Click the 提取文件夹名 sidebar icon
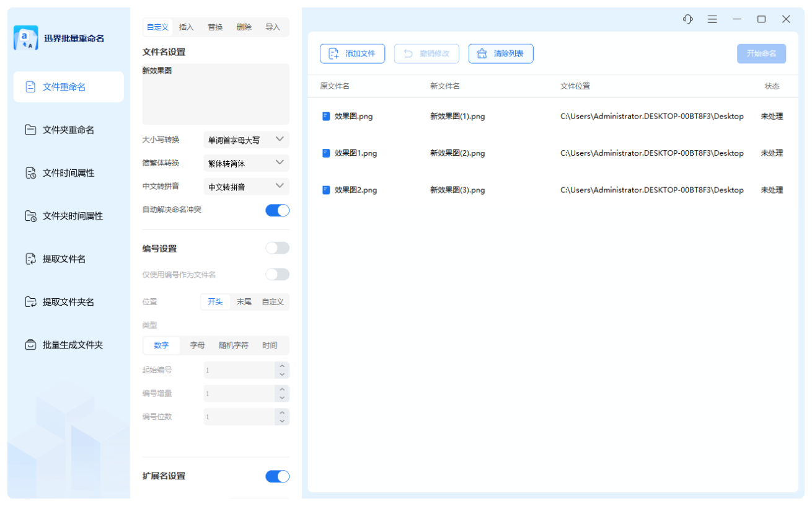 coord(30,302)
